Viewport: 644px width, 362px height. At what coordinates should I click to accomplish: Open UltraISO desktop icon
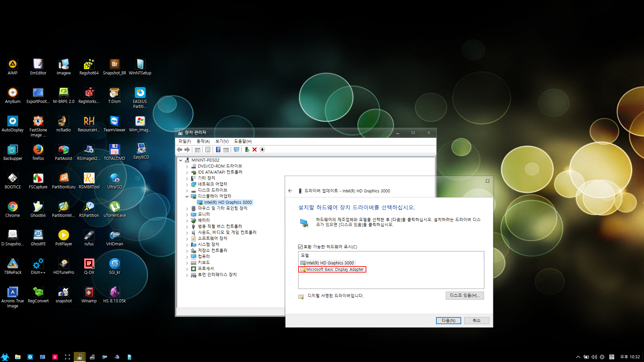114,181
